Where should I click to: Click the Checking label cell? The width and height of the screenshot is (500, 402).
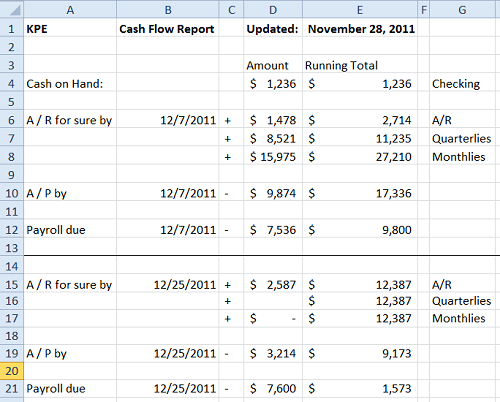pyautogui.click(x=462, y=83)
